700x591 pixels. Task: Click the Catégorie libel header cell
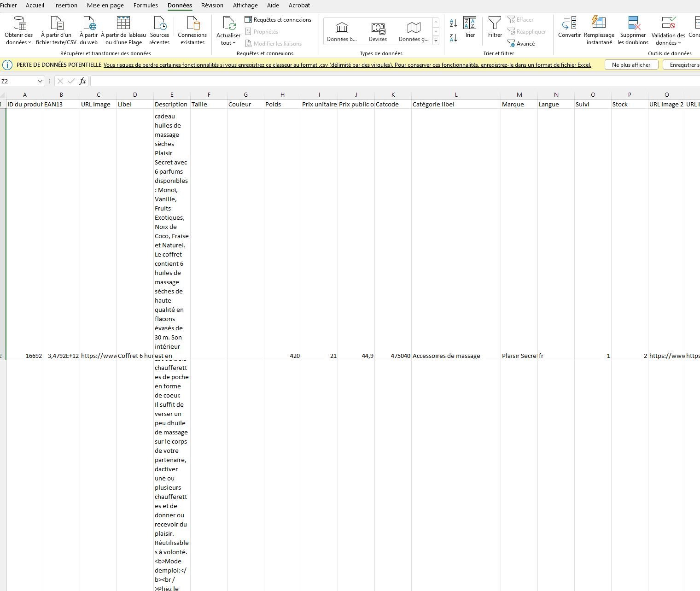click(456, 104)
